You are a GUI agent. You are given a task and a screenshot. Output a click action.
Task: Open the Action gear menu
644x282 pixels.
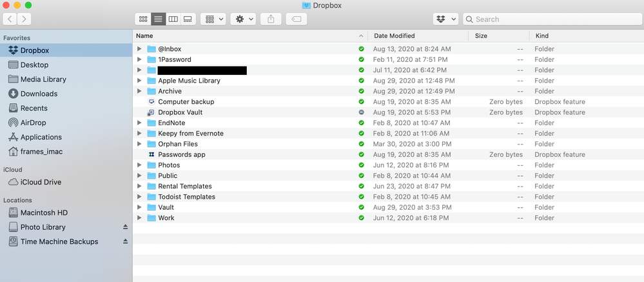(x=244, y=19)
